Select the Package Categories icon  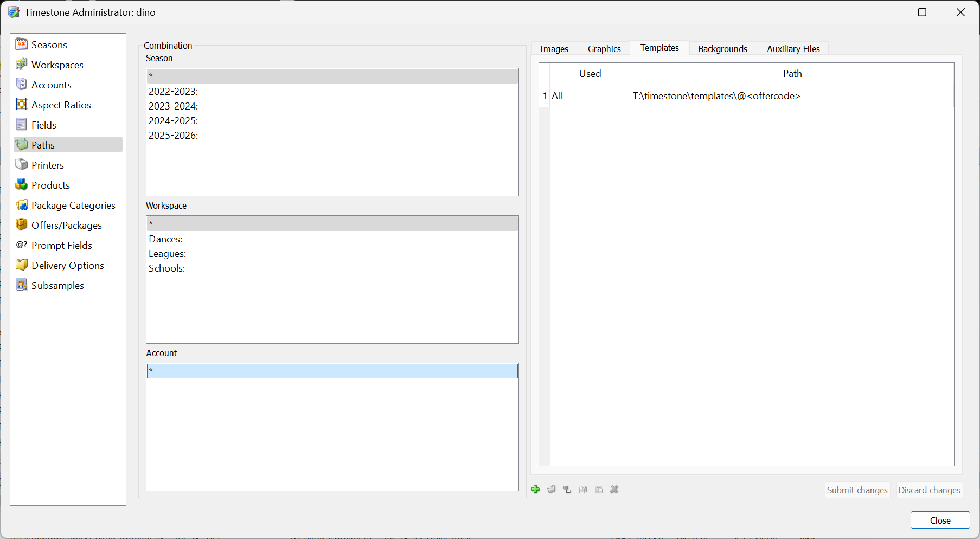[22, 205]
